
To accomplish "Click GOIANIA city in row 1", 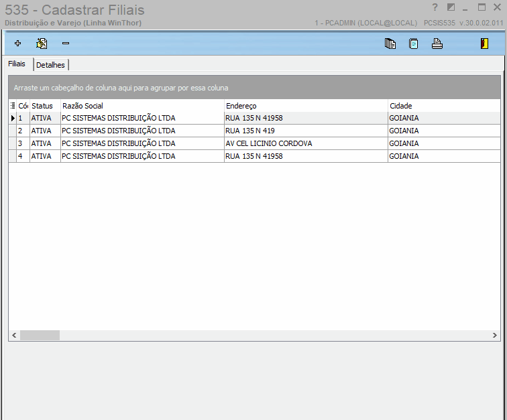I will point(444,119).
